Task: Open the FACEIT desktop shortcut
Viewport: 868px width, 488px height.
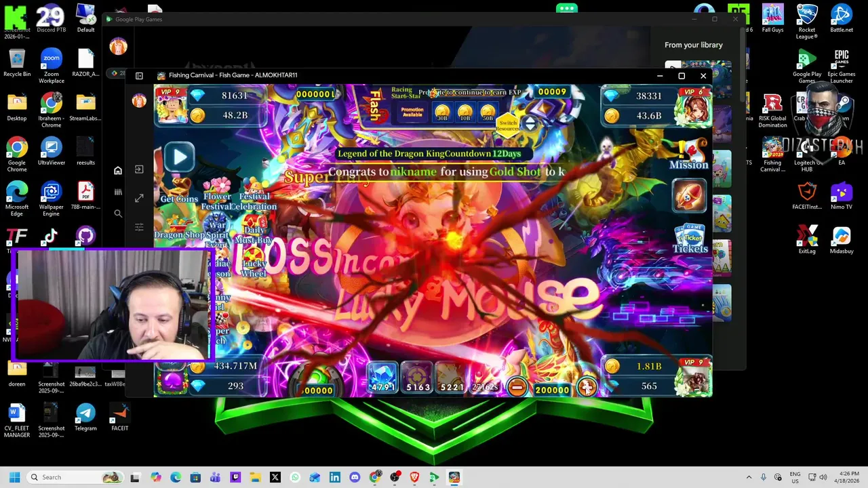Action: click(x=119, y=417)
